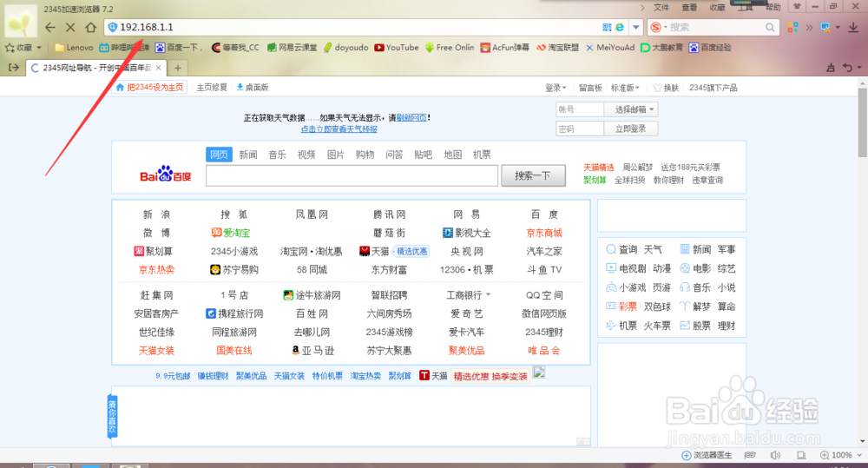Click the 桌面版 download link

pyautogui.click(x=253, y=88)
